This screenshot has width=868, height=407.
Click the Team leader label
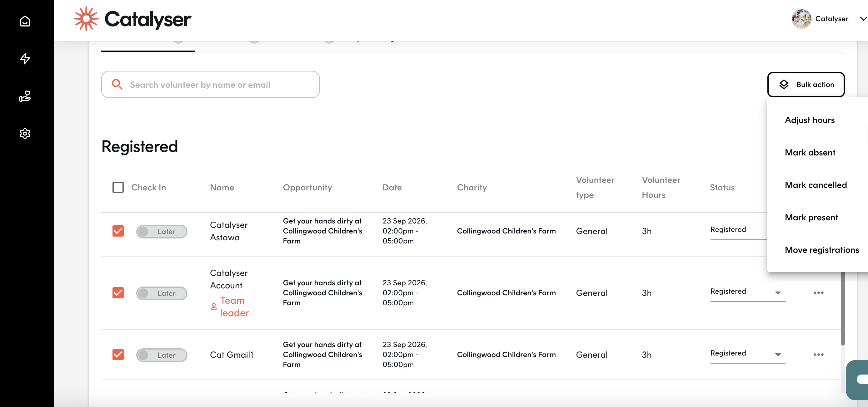[235, 306]
